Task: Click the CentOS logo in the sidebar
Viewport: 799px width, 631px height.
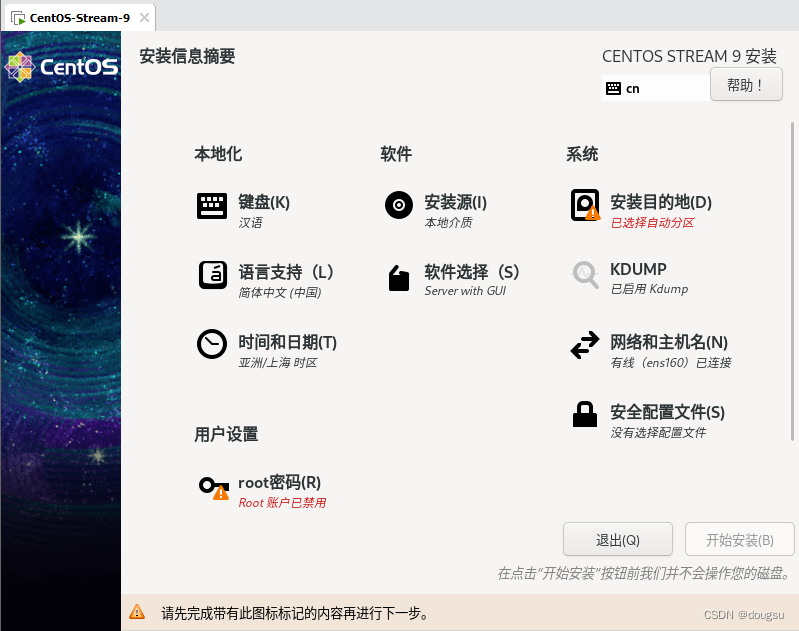Action: click(x=61, y=67)
